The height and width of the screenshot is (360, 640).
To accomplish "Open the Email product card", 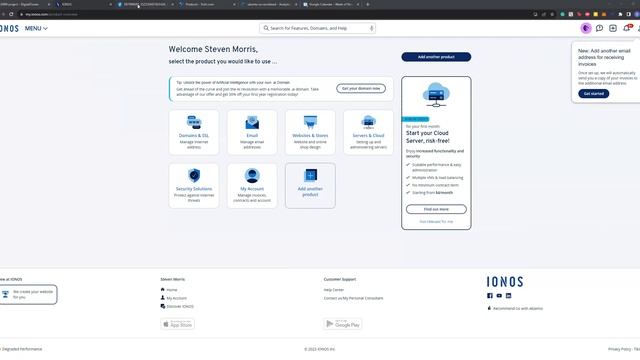I will pos(252,132).
